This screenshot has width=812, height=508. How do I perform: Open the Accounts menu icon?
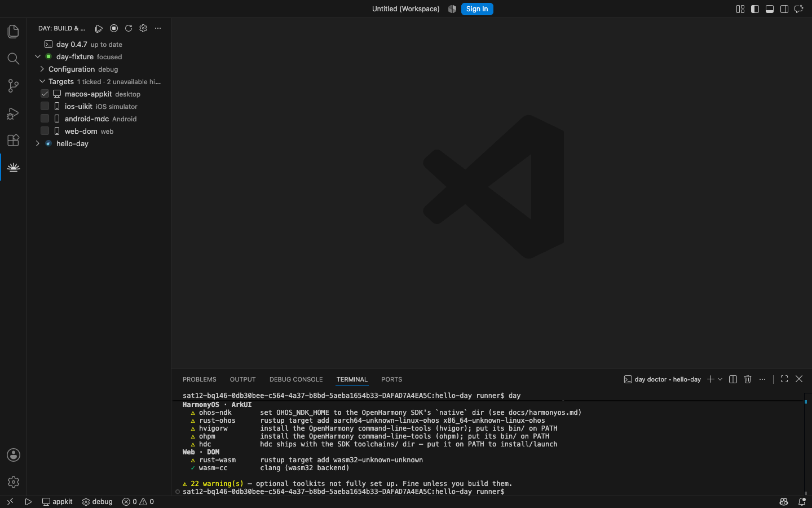[x=14, y=455]
